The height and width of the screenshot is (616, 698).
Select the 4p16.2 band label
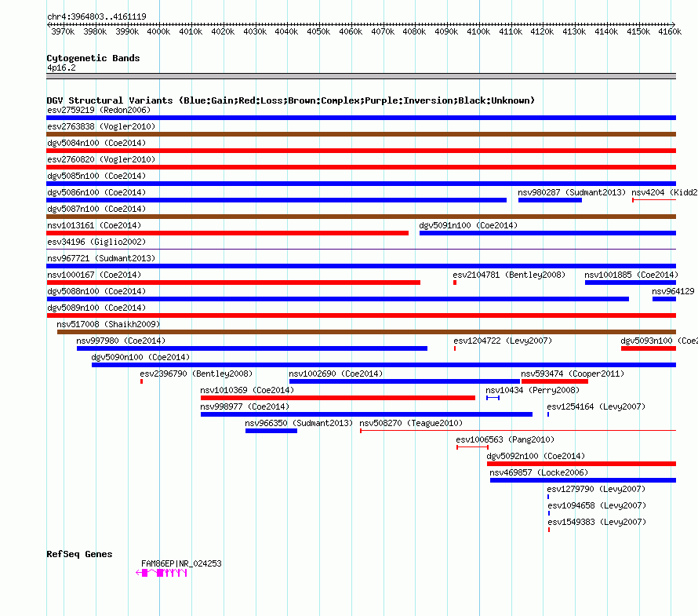point(61,67)
